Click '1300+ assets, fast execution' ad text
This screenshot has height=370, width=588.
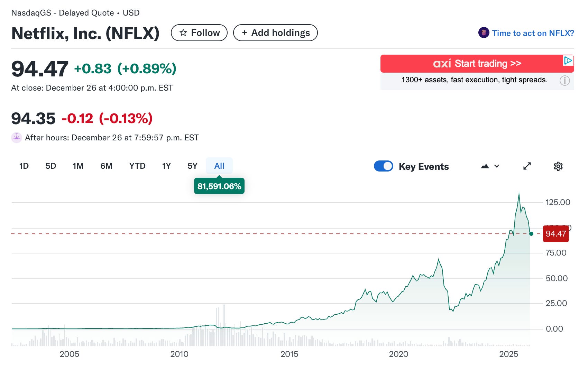pos(474,80)
